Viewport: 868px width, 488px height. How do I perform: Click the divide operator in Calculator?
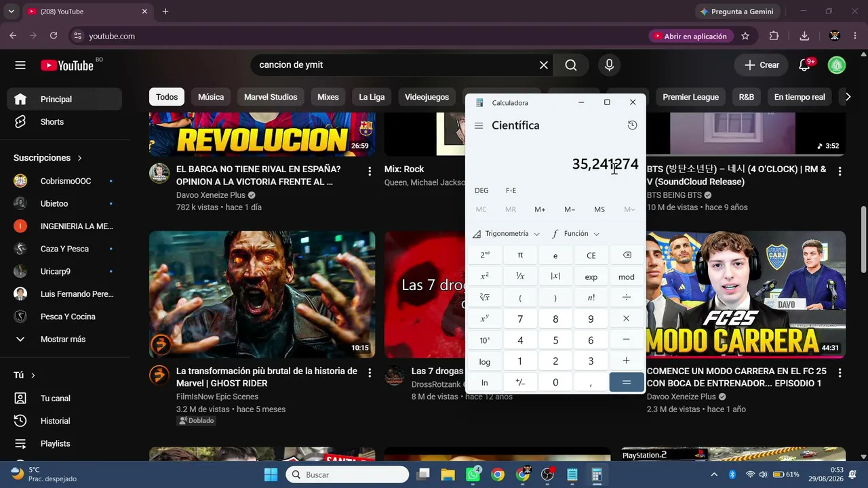tap(627, 298)
